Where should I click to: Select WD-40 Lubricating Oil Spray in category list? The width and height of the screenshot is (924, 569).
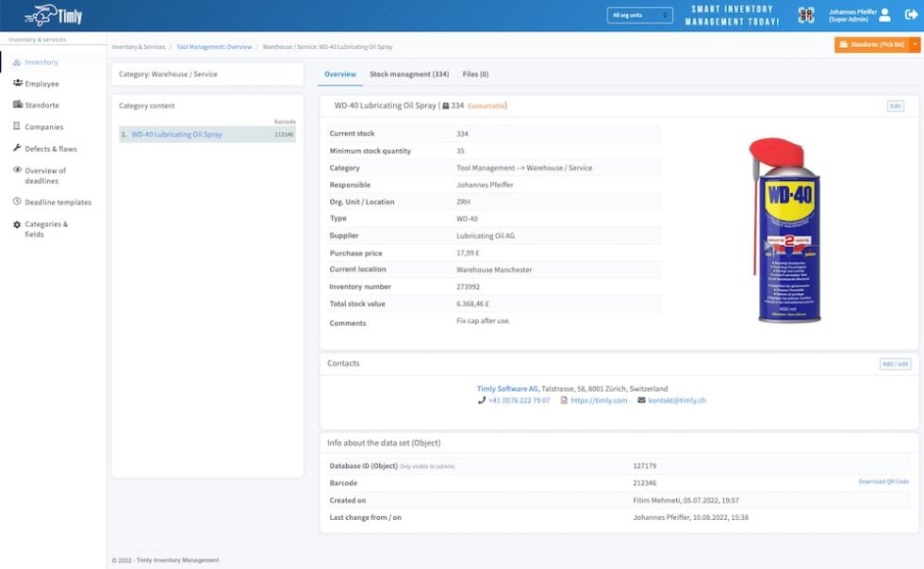[x=177, y=135]
